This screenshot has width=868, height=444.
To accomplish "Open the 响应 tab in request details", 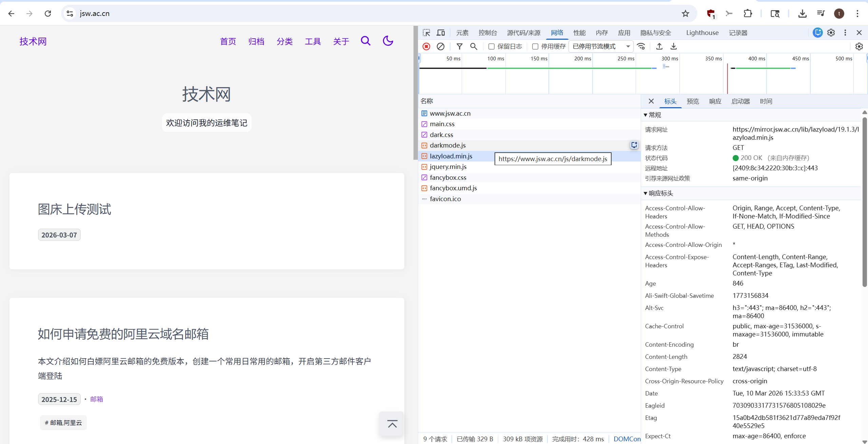I will click(715, 101).
